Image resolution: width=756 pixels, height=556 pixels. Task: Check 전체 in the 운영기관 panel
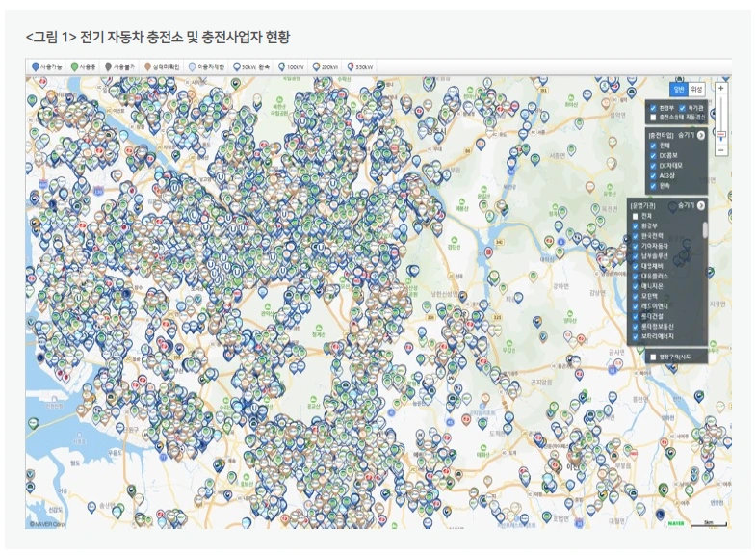pyautogui.click(x=635, y=216)
